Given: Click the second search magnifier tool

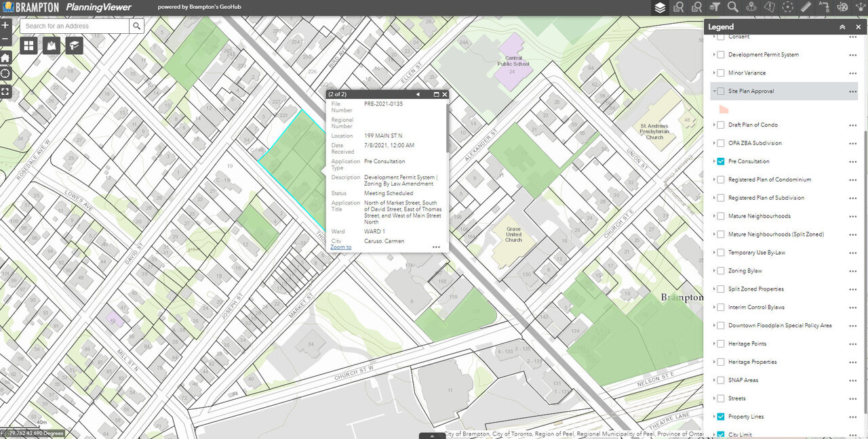Looking at the screenshot, I should pyautogui.click(x=696, y=7).
